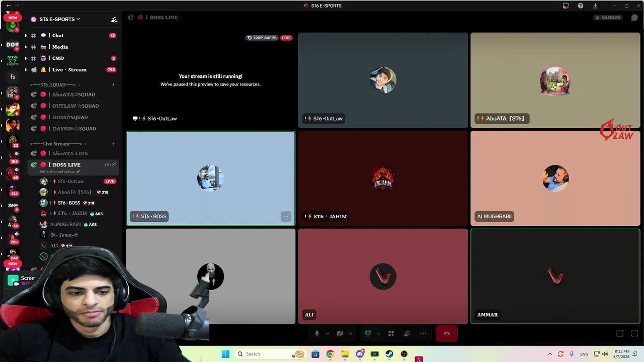Image resolution: width=644 pixels, height=362 pixels.
Task: Open the server icon with badge 23
Action: (13, 141)
